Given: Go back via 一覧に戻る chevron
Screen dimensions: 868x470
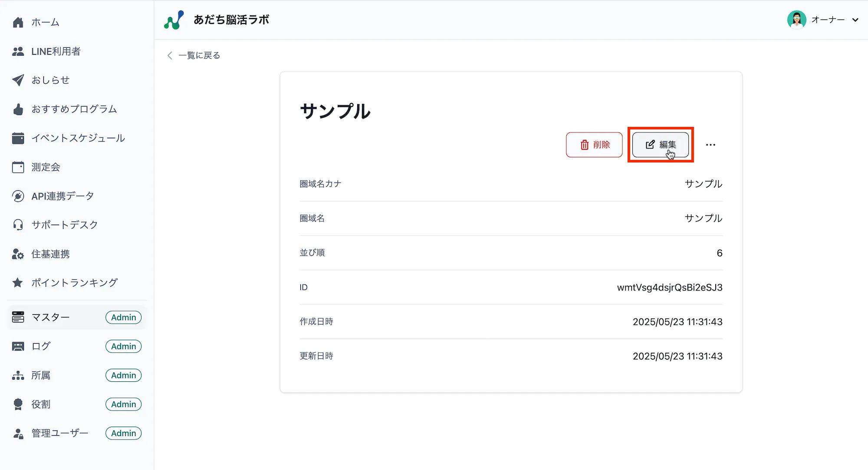Looking at the screenshot, I should tap(170, 56).
